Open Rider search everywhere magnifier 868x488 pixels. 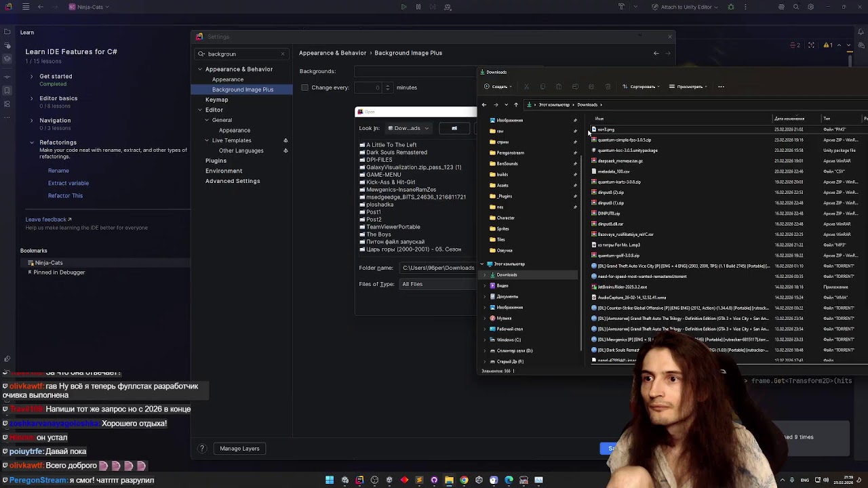[x=796, y=7]
